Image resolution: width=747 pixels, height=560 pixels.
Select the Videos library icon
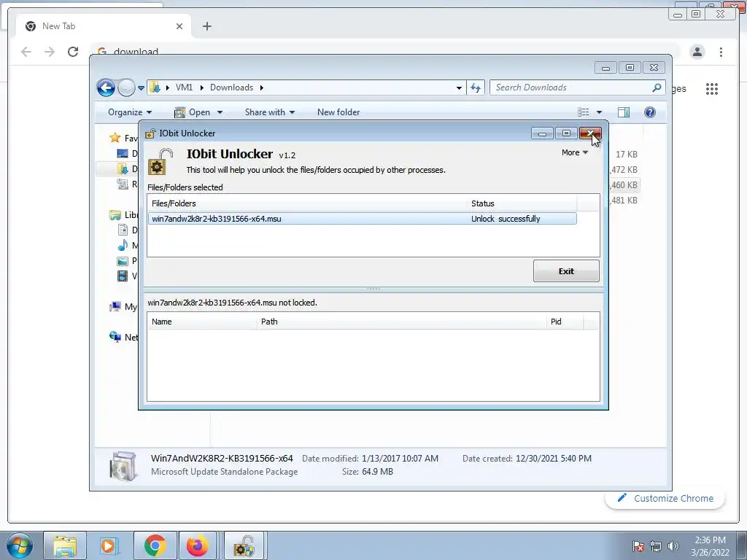(x=123, y=276)
